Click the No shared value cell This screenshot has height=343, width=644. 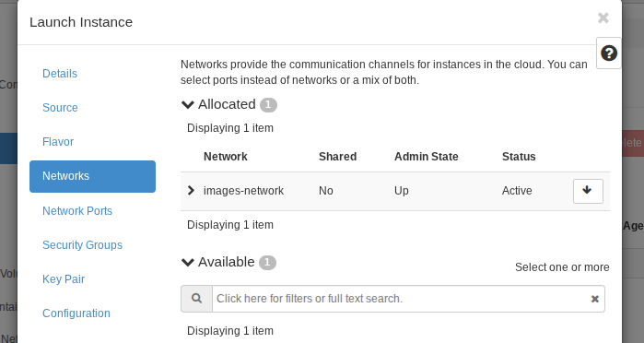[326, 191]
